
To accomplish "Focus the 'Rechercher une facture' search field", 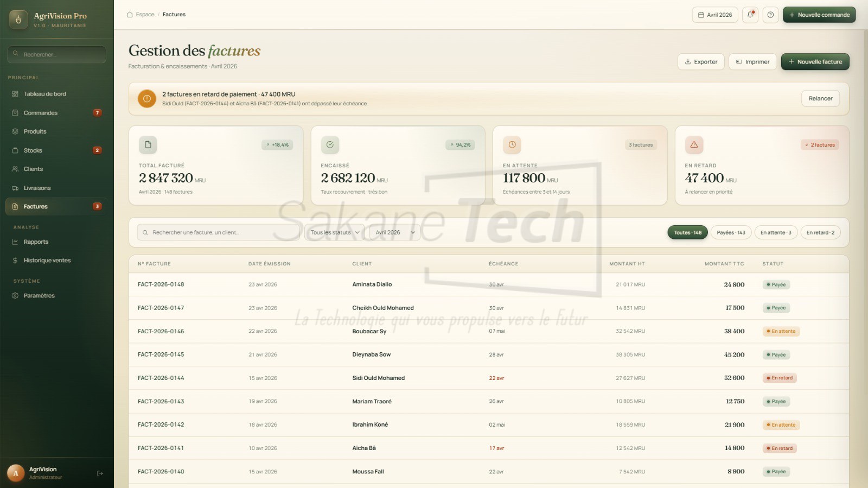I will point(219,232).
